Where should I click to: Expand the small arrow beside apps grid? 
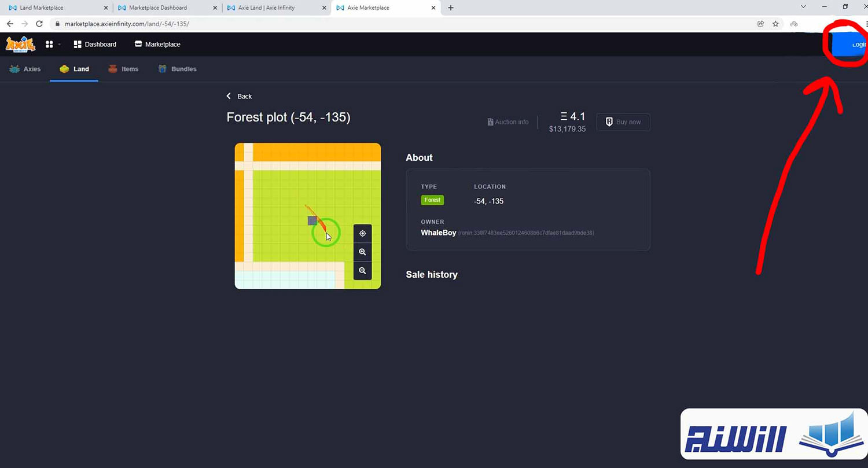tap(60, 45)
